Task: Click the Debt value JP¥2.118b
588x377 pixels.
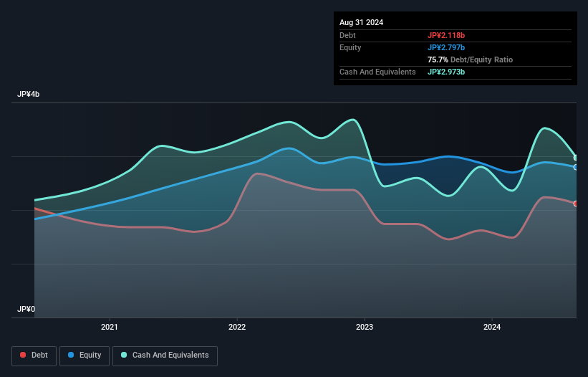Action: [446, 35]
